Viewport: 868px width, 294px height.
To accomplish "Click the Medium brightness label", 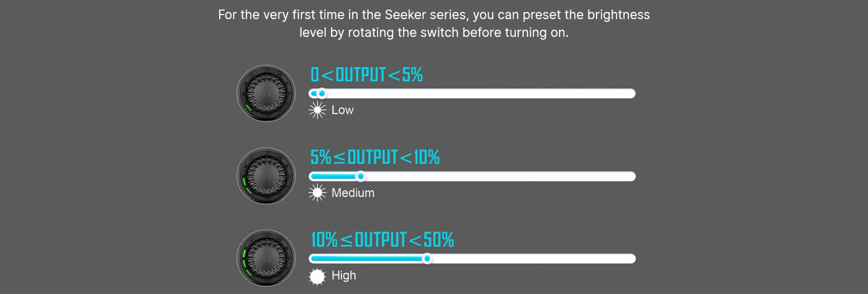I will 353,193.
